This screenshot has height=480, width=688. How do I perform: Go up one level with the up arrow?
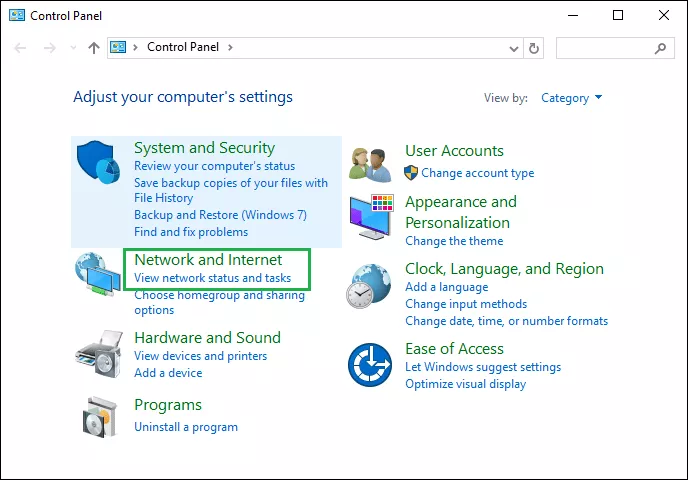click(93, 47)
